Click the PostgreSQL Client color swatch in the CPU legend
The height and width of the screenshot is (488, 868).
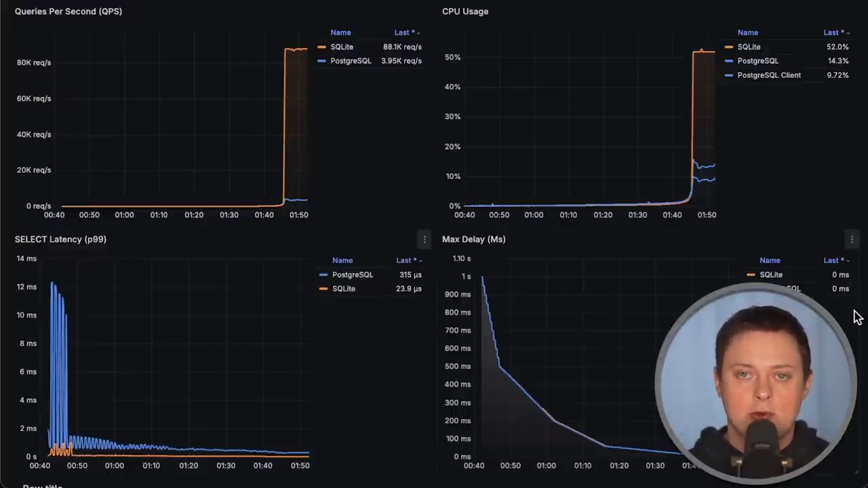[729, 75]
